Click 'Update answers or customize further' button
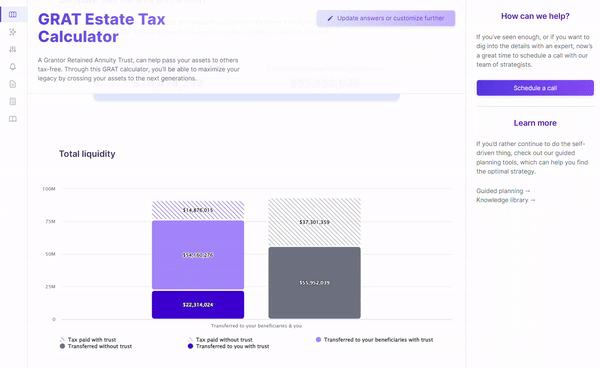600x368 pixels. pyautogui.click(x=386, y=18)
